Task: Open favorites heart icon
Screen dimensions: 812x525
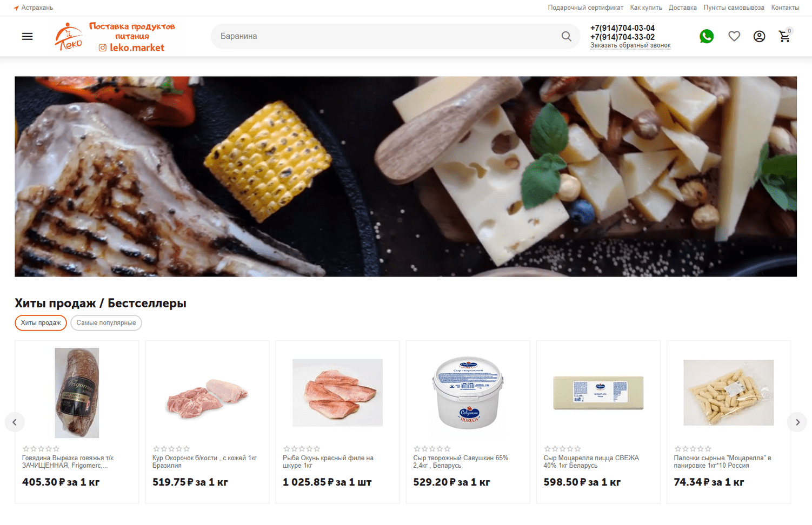Action: tap(734, 36)
